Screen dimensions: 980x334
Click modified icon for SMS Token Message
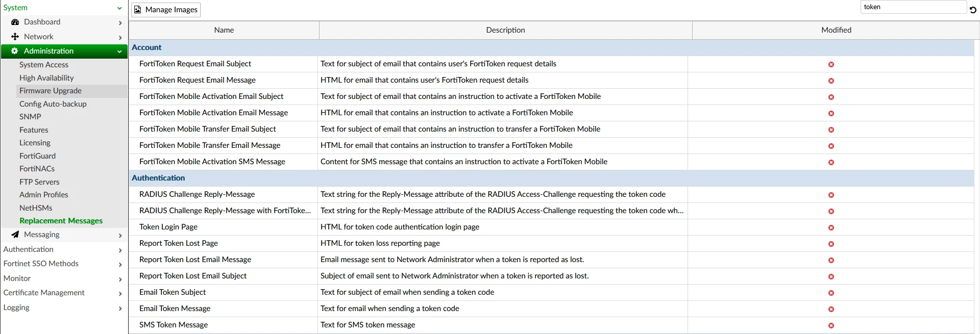[x=831, y=325]
